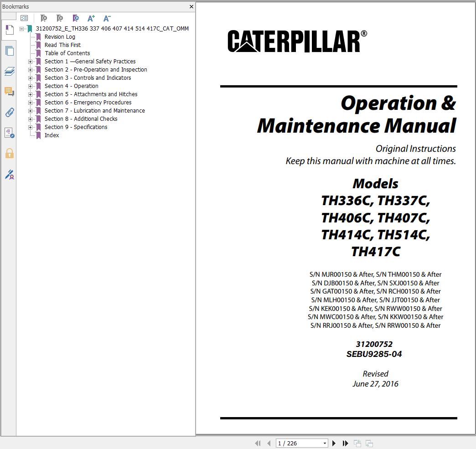Open the Page Thumbnails panel icon
The height and width of the screenshot is (449, 476).
10,51
